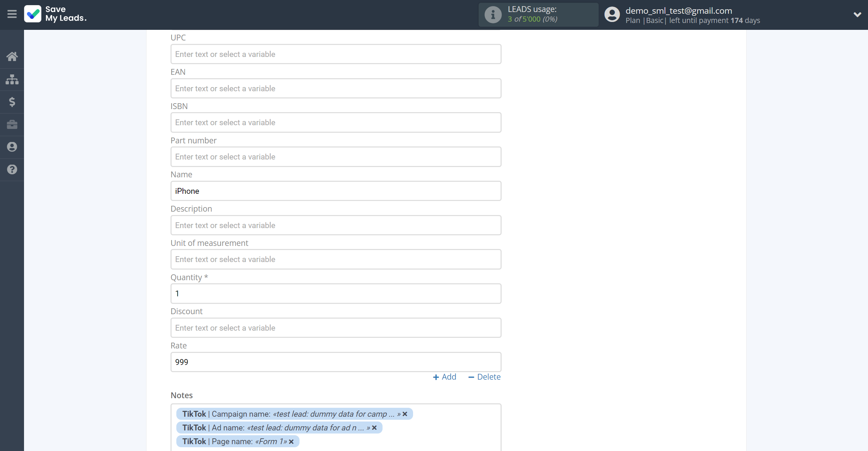Focus the EAN input field
The image size is (868, 451).
(x=336, y=88)
